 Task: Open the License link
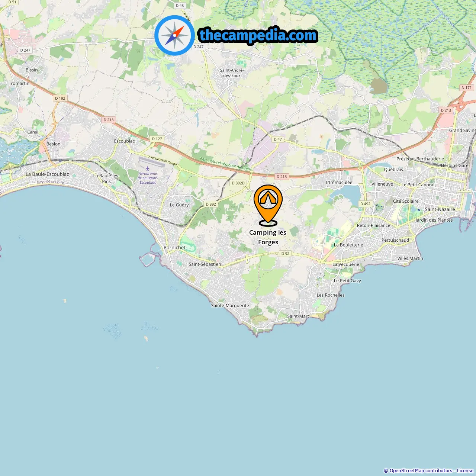tap(465, 471)
